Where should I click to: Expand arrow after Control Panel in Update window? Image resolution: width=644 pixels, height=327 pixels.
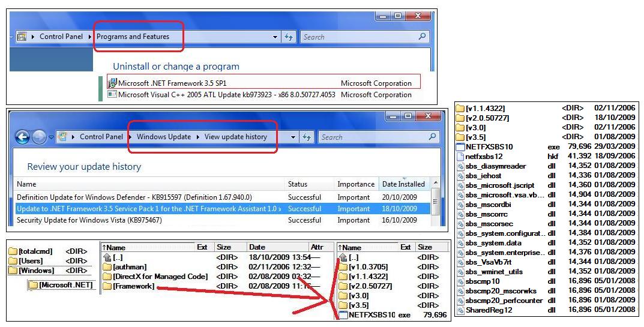130,137
